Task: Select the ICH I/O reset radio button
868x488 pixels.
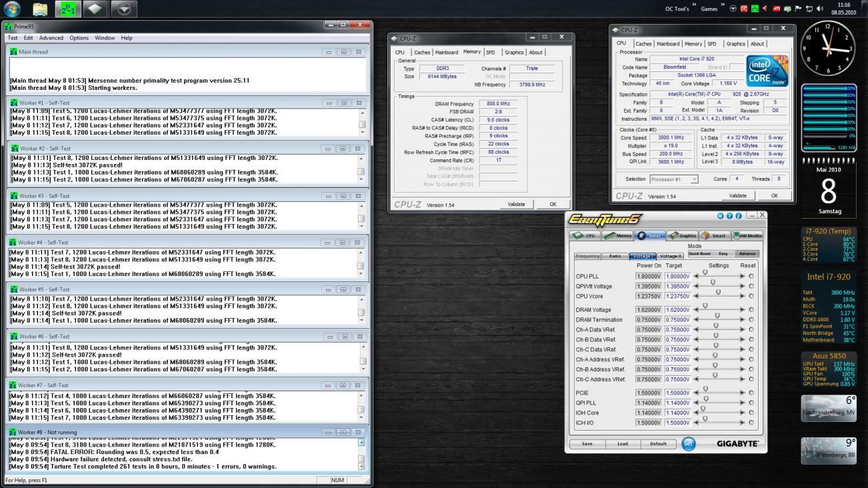Action: [751, 423]
